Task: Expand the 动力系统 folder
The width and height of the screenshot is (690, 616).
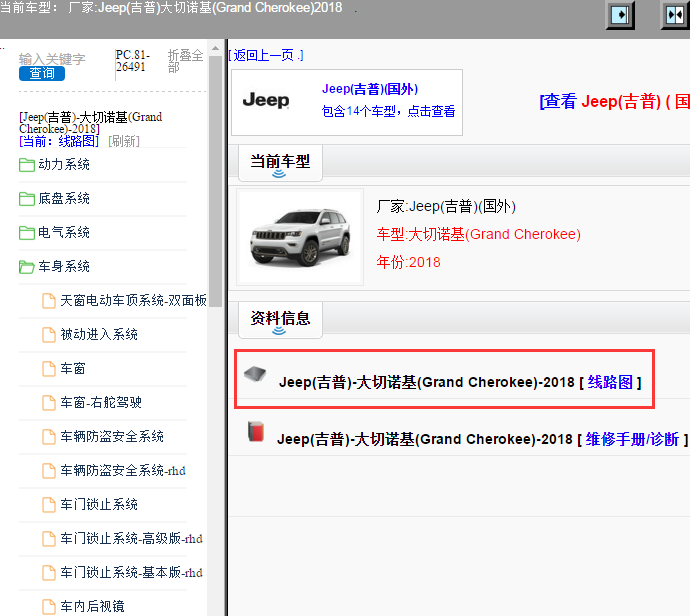Action: (64, 165)
